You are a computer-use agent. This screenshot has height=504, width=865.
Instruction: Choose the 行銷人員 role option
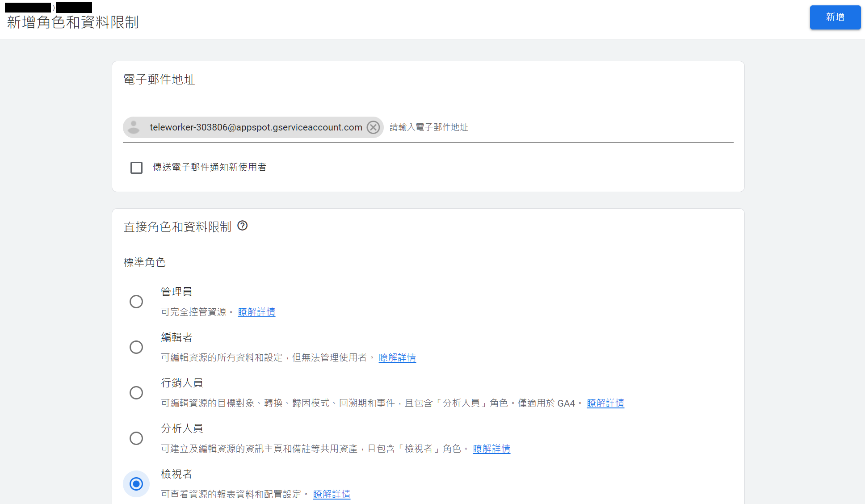[136, 393]
